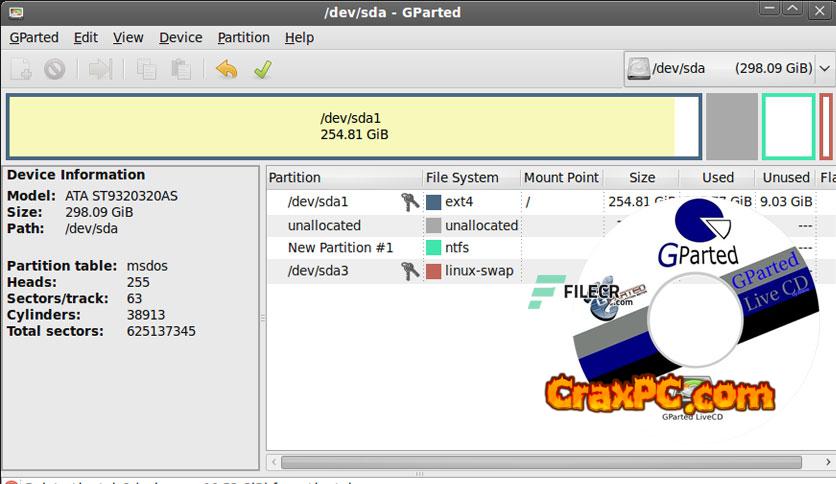Select the /dev/sda3 partition row
Screen dimensions: 836x484
point(549,271)
